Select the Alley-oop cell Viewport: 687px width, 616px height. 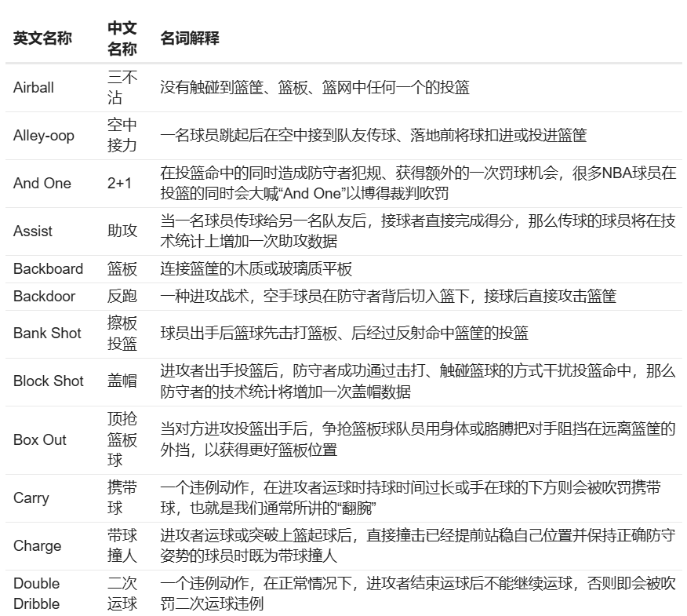click(44, 136)
